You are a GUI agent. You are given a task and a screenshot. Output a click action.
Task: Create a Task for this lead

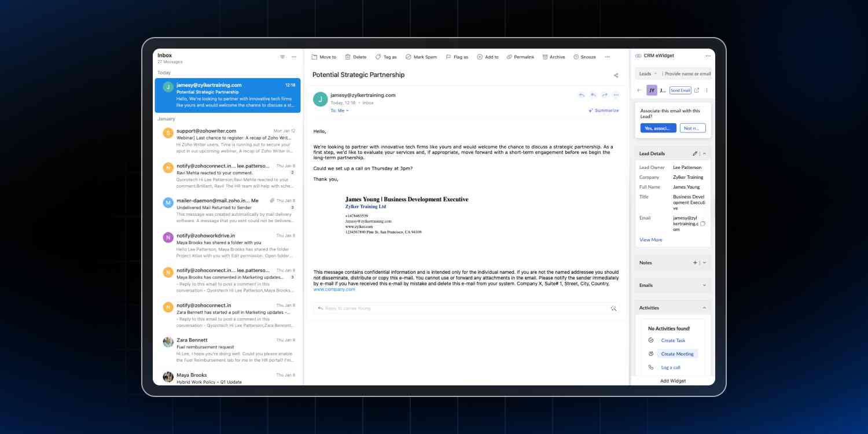(673, 340)
